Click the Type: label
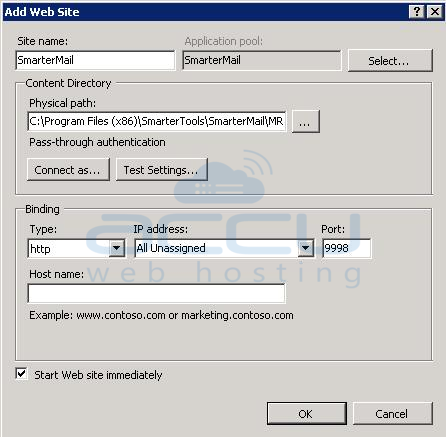446x437 pixels. coord(43,229)
